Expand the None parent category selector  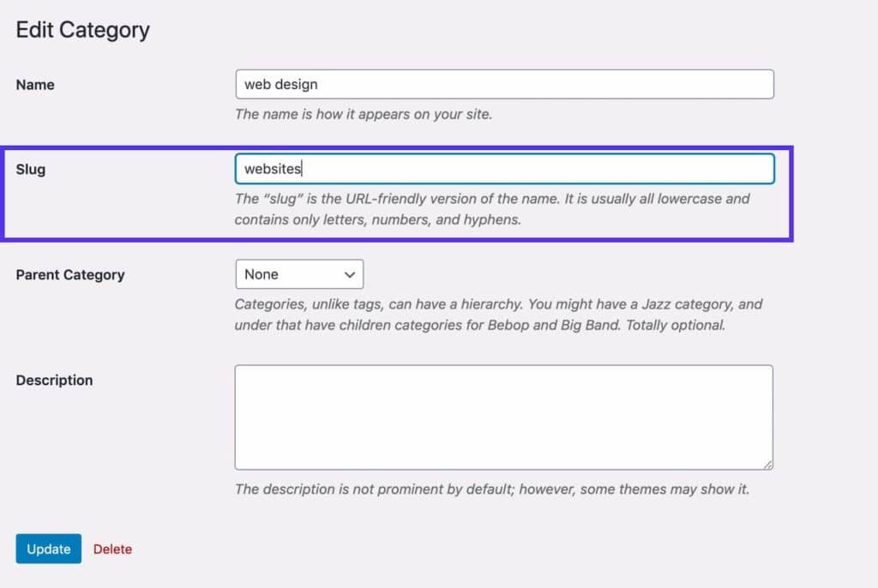[299, 274]
